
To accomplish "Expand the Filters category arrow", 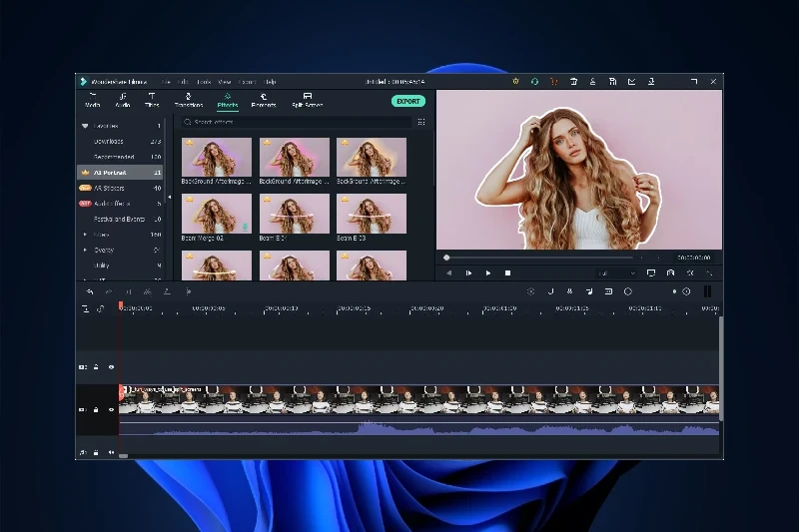I will (85, 235).
